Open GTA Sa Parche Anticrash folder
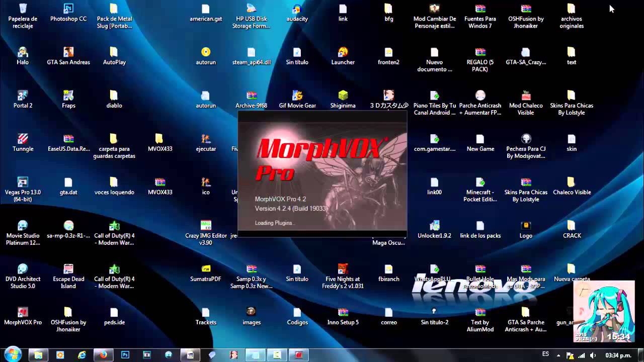This screenshot has width=644, height=362. pos(526,319)
